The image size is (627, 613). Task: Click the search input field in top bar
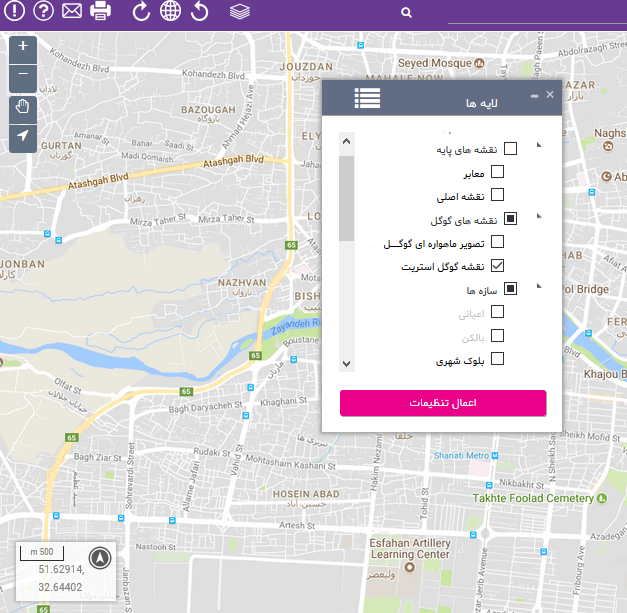[x=537, y=14]
